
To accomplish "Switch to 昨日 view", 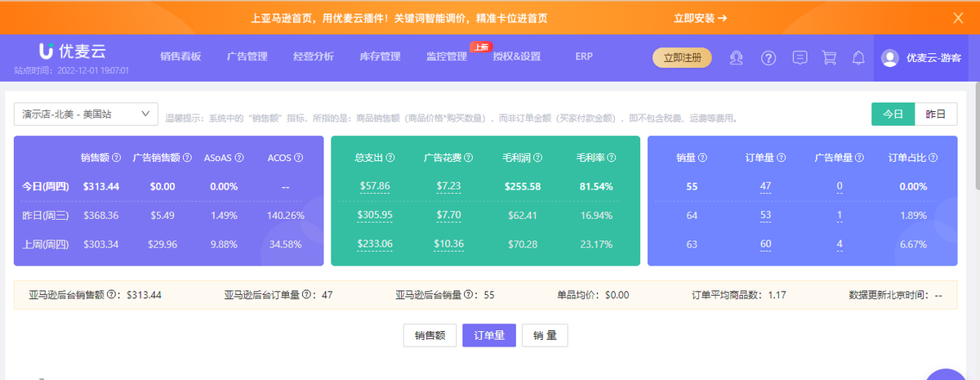I will (935, 114).
